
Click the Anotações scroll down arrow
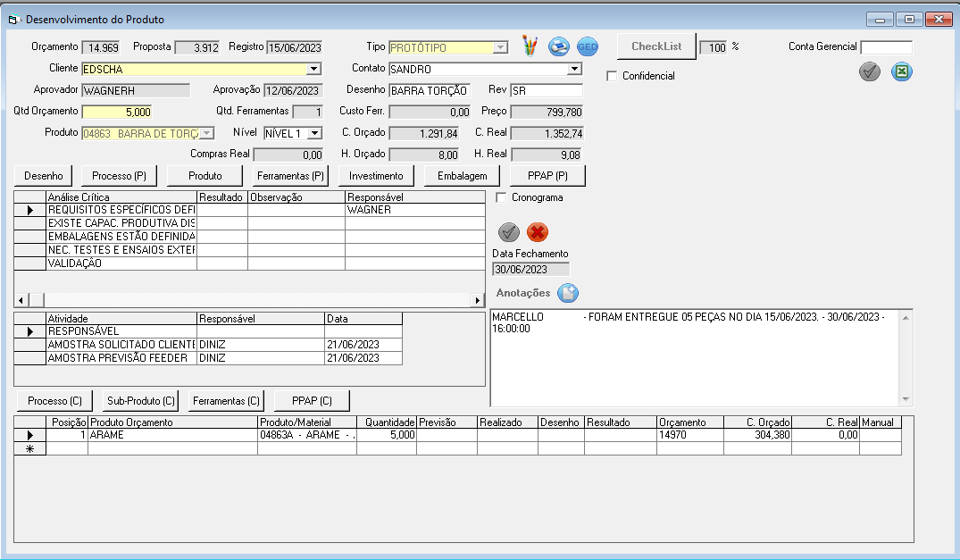click(x=906, y=399)
